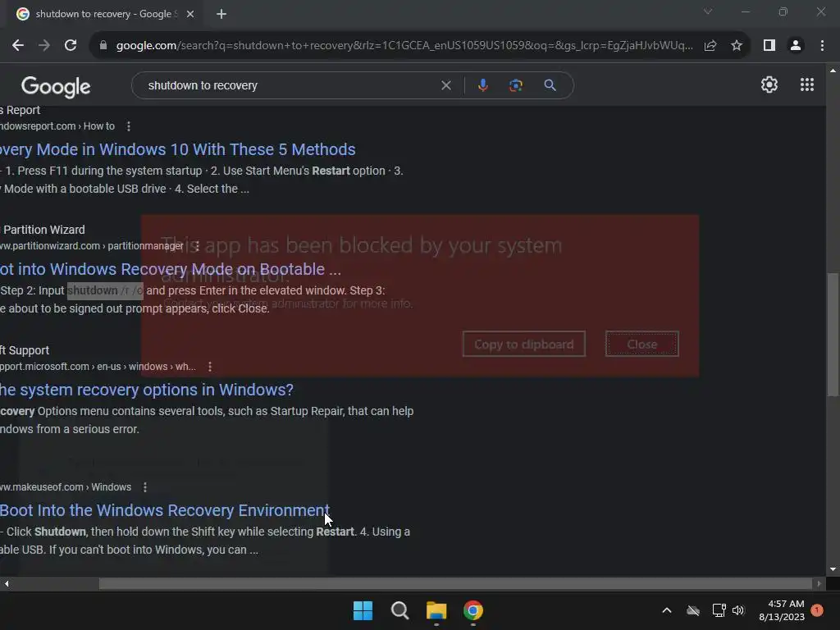840x630 pixels.
Task: Open Chrome side panel
Action: [x=769, y=46]
